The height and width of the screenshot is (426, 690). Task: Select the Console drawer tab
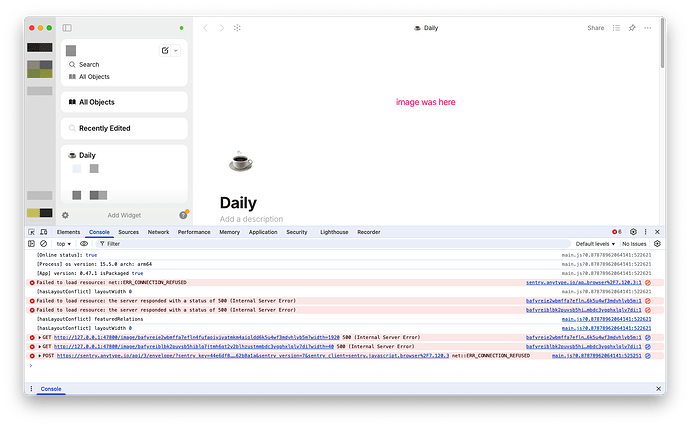51,389
